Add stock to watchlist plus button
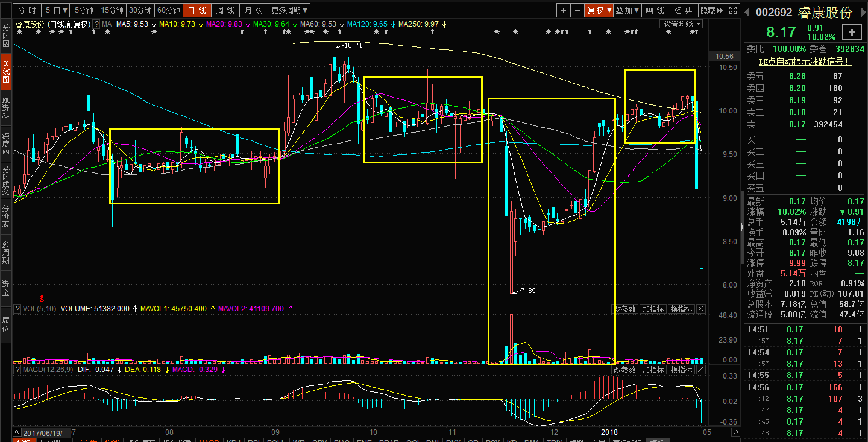The height and width of the screenshot is (442, 868). [852, 33]
